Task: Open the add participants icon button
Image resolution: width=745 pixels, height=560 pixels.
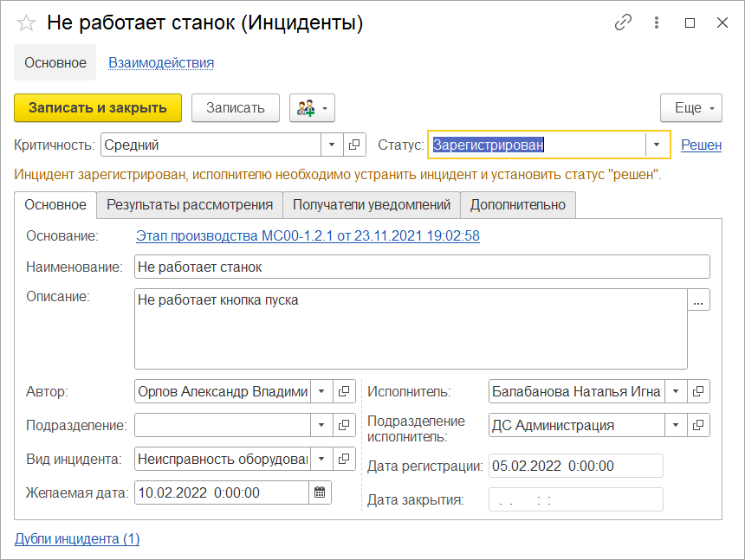Action: point(312,108)
